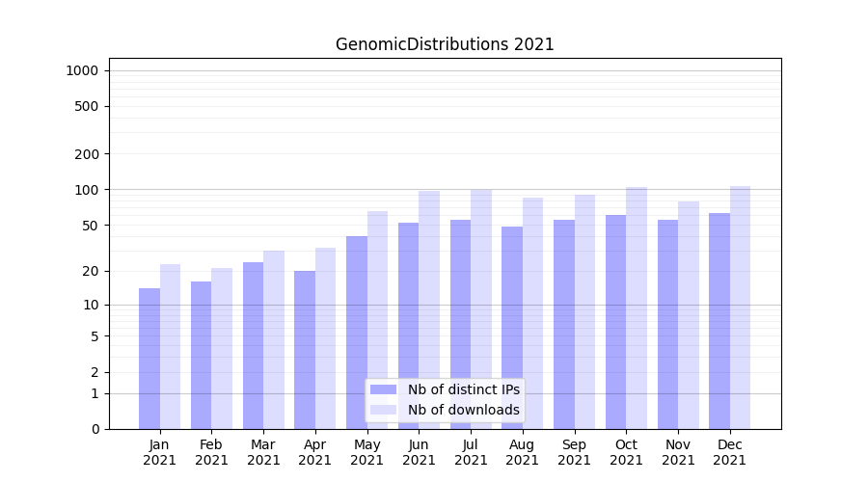Select the dark 'Nb of distinct IPs' legend swatch

(383, 389)
